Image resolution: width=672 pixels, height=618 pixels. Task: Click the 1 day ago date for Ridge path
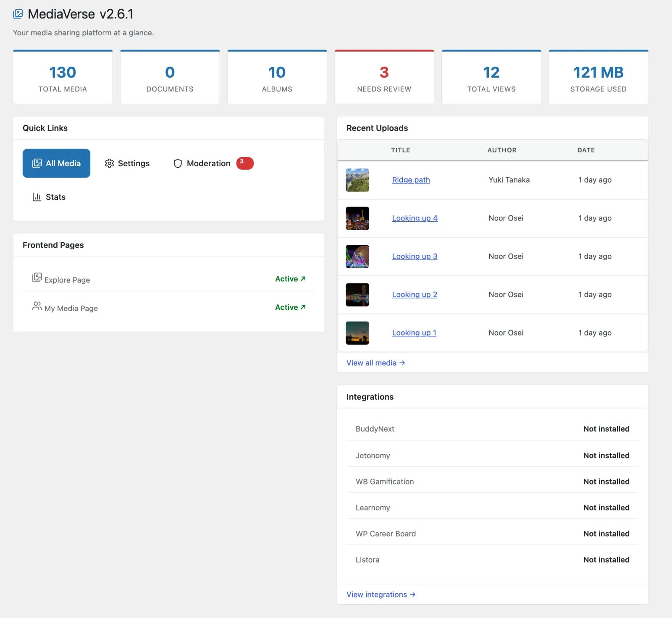click(x=595, y=180)
